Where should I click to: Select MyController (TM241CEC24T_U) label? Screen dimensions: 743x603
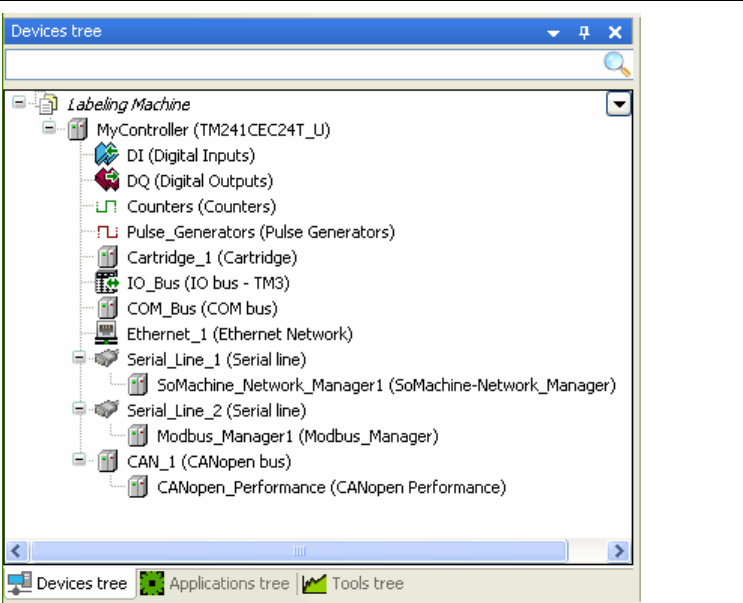213,130
